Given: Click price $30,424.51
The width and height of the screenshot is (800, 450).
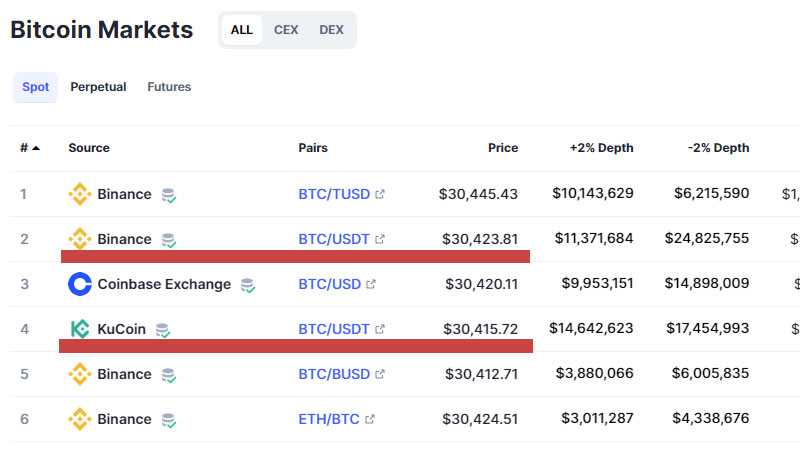Looking at the screenshot, I should point(480,419).
